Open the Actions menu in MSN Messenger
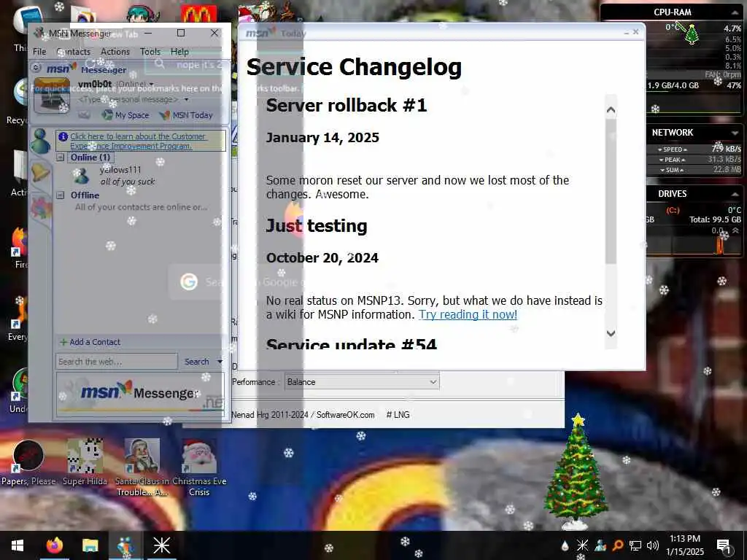Image resolution: width=747 pixels, height=560 pixels. 115,52
